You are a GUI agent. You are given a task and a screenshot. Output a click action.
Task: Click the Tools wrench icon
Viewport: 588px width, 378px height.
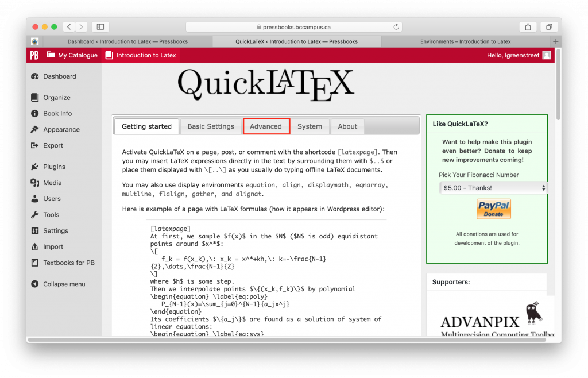click(35, 214)
